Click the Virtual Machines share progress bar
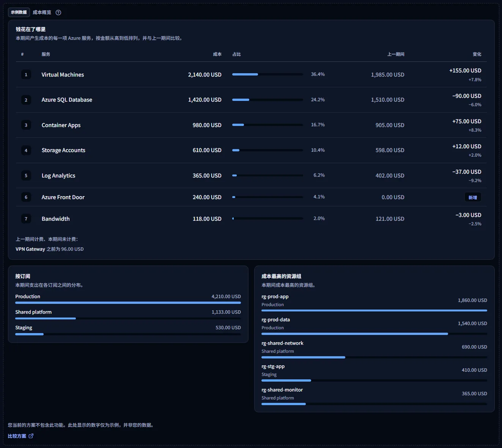 (268, 74)
